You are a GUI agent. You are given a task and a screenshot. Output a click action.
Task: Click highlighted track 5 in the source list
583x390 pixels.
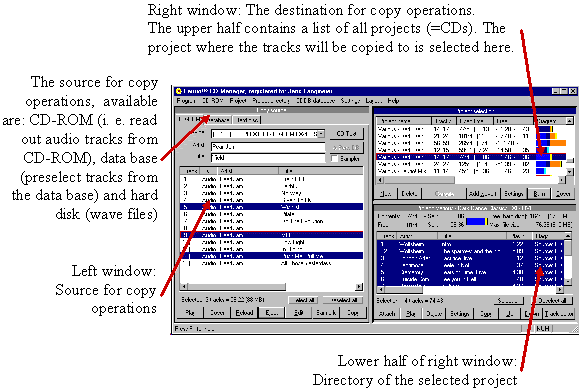(x=271, y=207)
